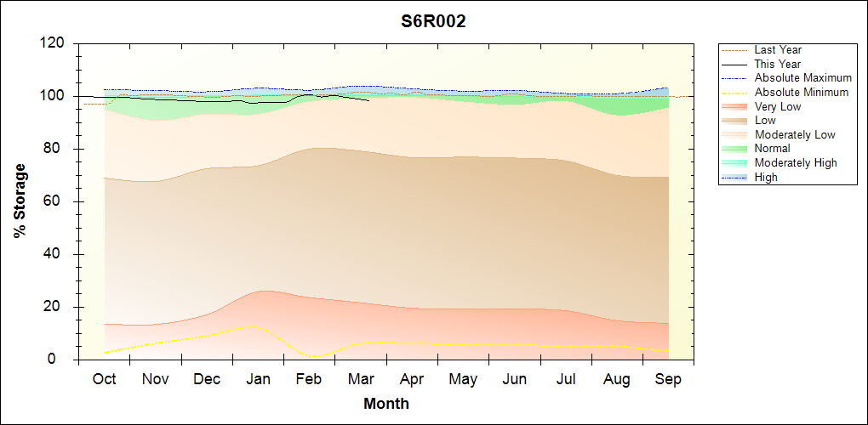Click the 60 value on the y-axis
This screenshot has width=868, height=425.
coord(57,201)
